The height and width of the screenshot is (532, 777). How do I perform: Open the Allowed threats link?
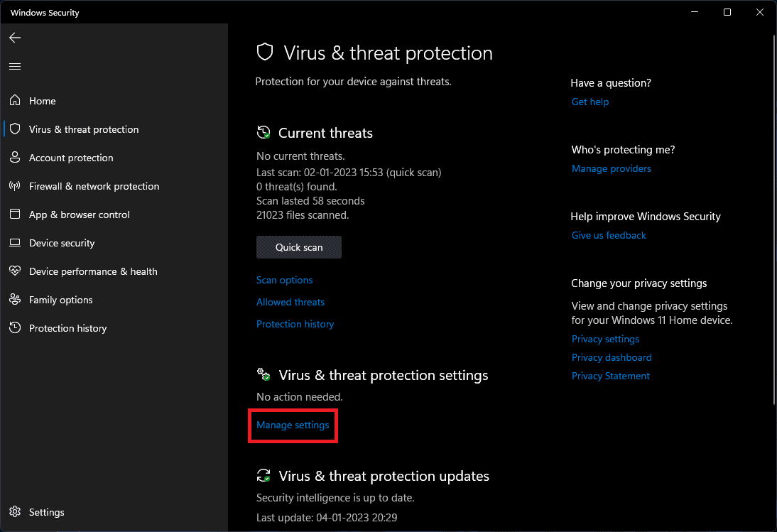click(x=290, y=302)
